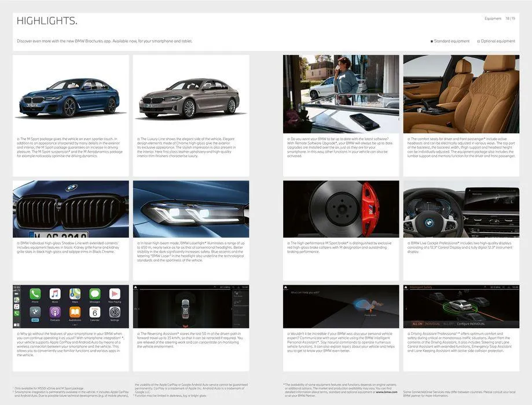Open Messages from the CarPlay home screen
The width and height of the screenshot is (532, 405).
click(x=94, y=294)
